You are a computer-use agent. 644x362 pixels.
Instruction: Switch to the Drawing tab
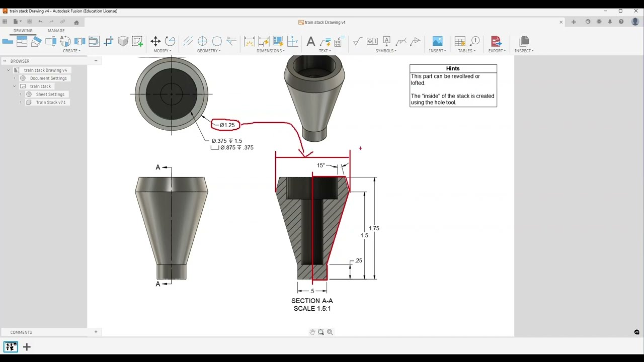[x=23, y=31]
